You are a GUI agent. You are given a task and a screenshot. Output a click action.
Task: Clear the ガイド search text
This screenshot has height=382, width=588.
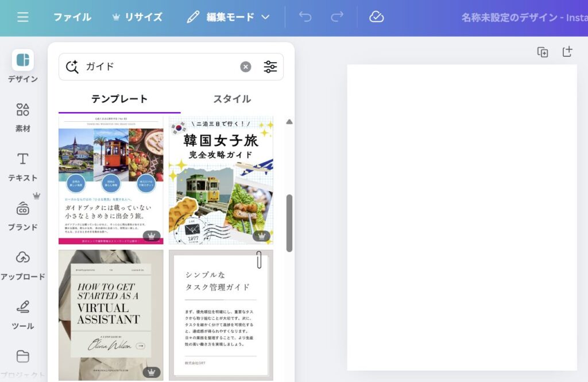245,67
